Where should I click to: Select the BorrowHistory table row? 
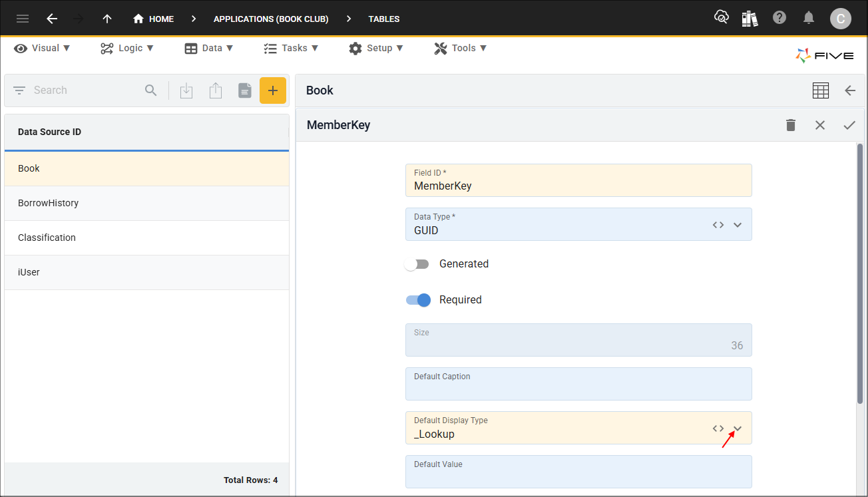[146, 203]
